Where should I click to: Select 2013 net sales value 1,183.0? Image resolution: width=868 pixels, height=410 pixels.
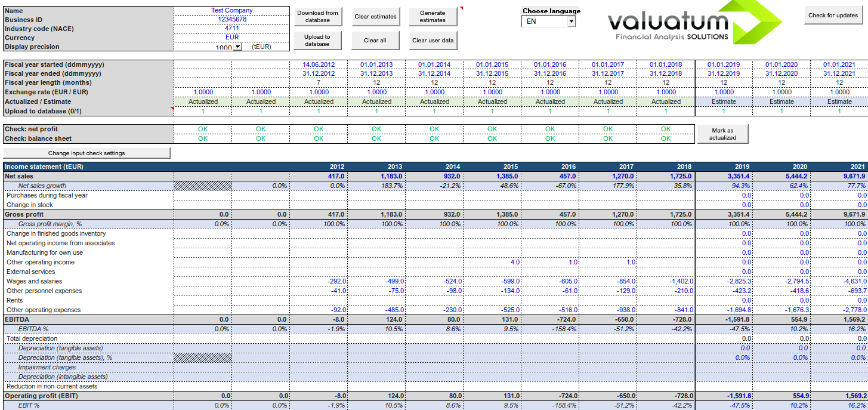click(376, 177)
